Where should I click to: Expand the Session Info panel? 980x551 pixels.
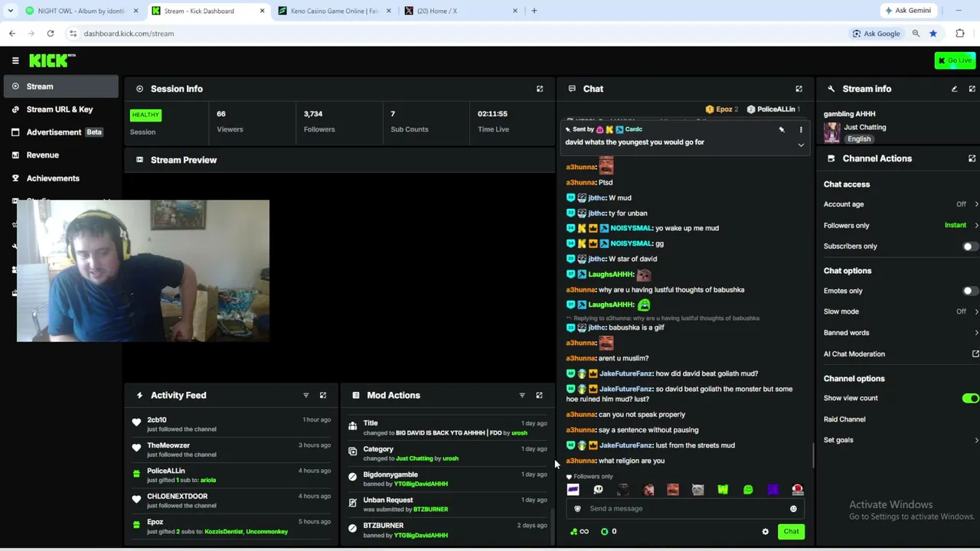(540, 89)
